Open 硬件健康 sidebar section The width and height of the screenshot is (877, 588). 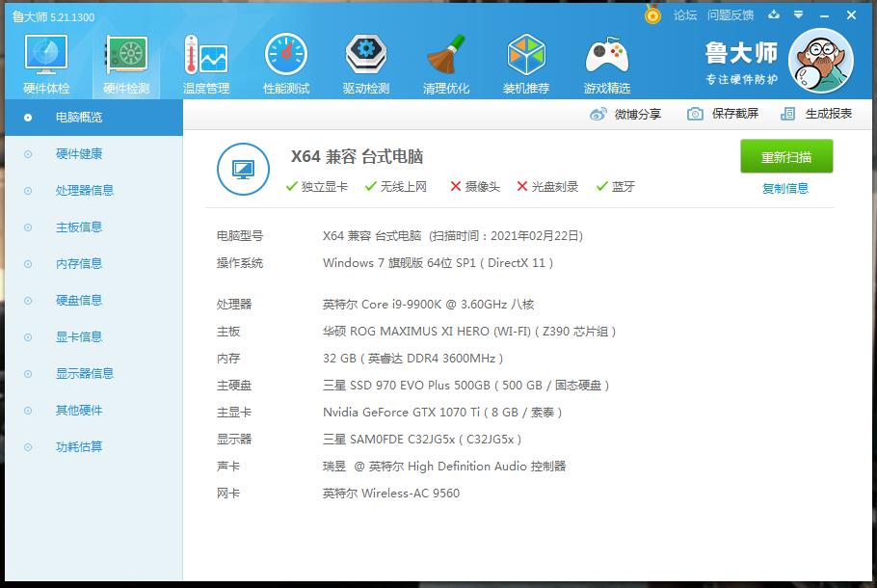click(x=94, y=154)
